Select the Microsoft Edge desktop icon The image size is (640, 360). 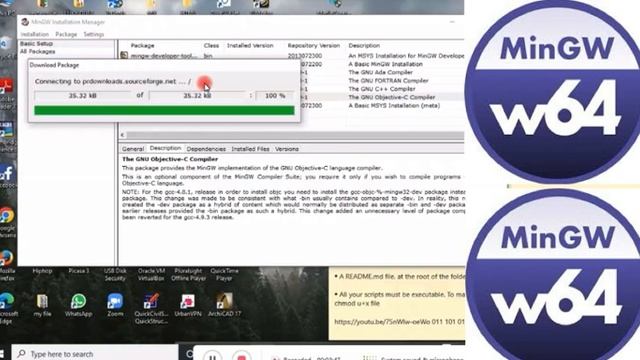tap(7, 301)
